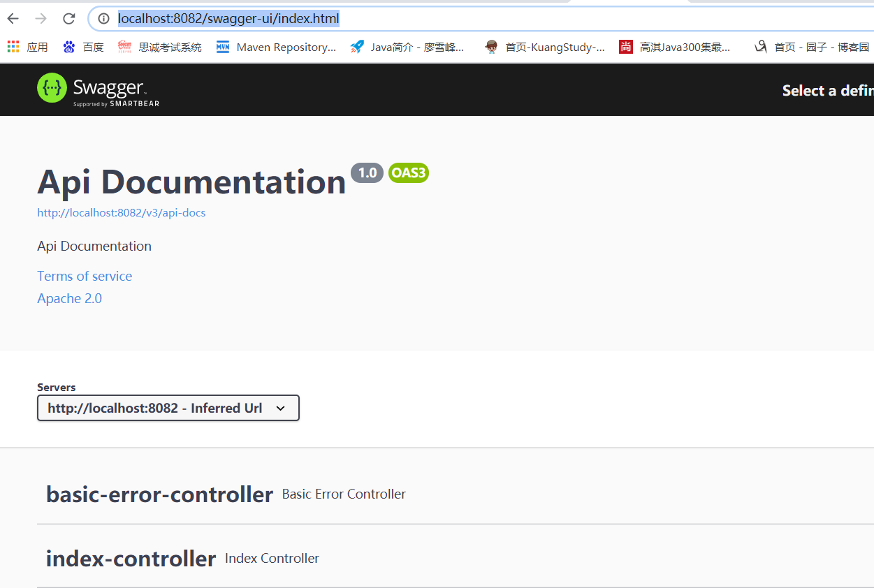This screenshot has height=588, width=874.
Task: Reload the page with the refresh icon
Action: pyautogui.click(x=68, y=19)
